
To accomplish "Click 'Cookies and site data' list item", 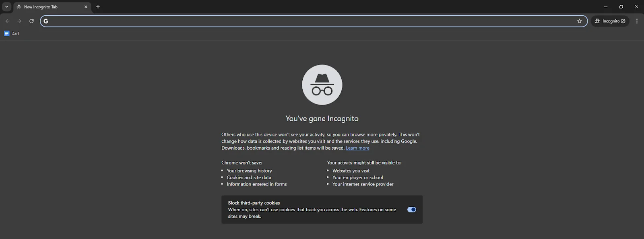I will tap(249, 177).
